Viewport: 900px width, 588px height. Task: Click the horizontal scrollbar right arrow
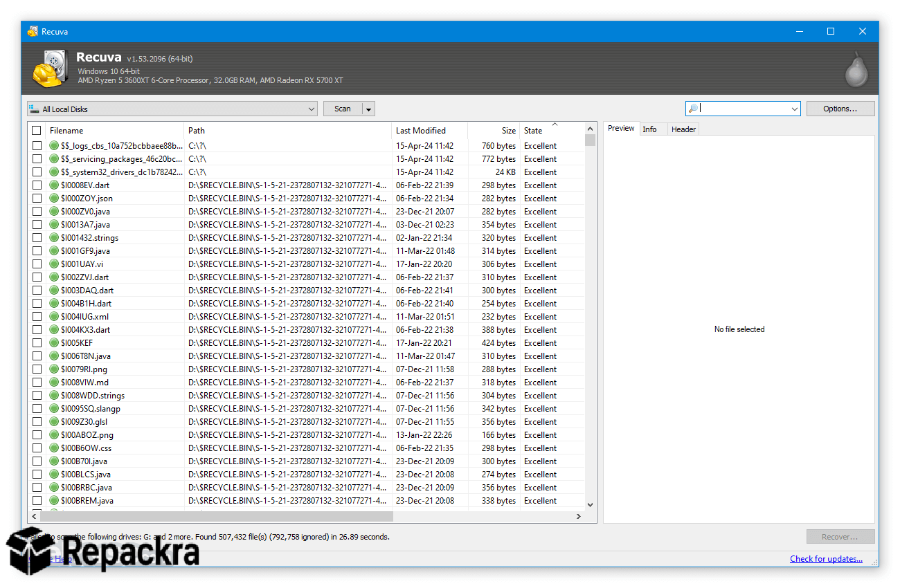pyautogui.click(x=579, y=517)
